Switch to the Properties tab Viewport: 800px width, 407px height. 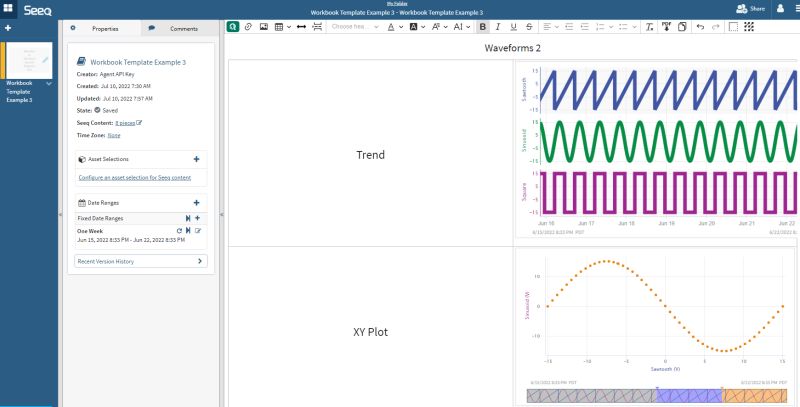click(101, 29)
